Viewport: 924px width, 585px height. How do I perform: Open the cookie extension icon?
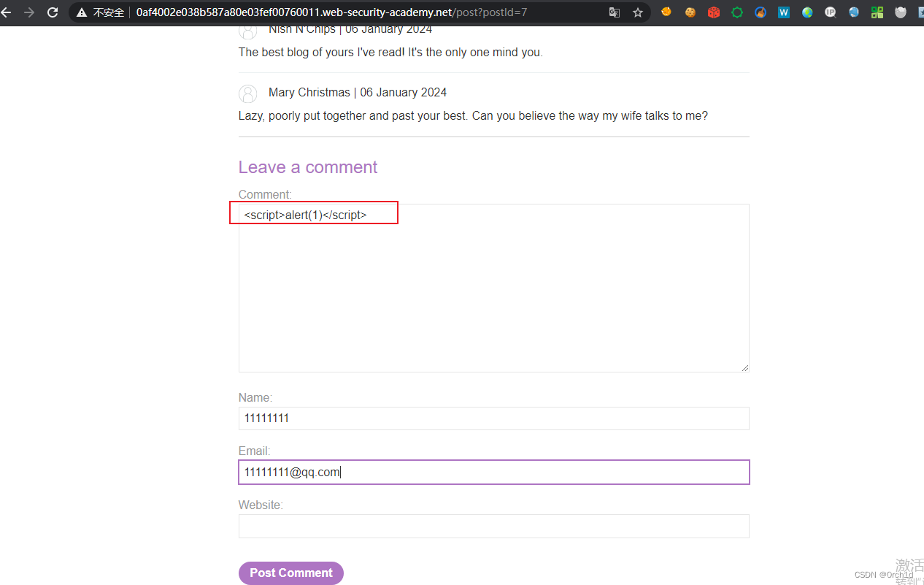click(690, 12)
